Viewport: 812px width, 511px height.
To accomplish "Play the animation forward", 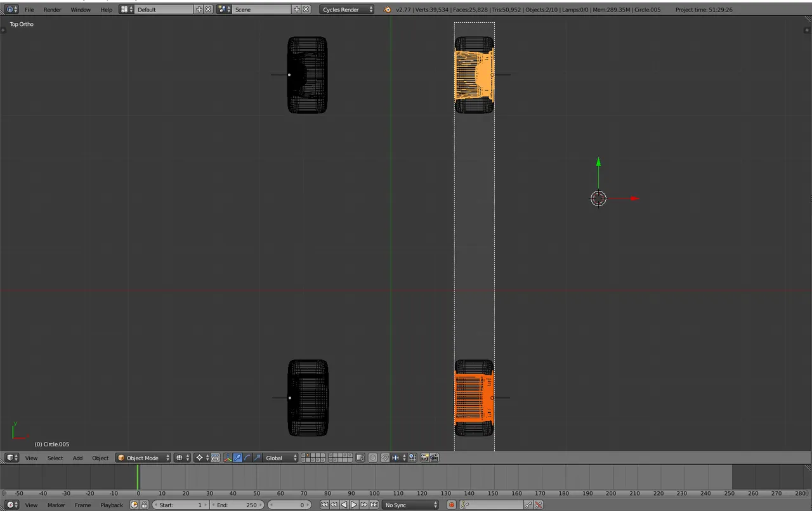I will click(354, 505).
